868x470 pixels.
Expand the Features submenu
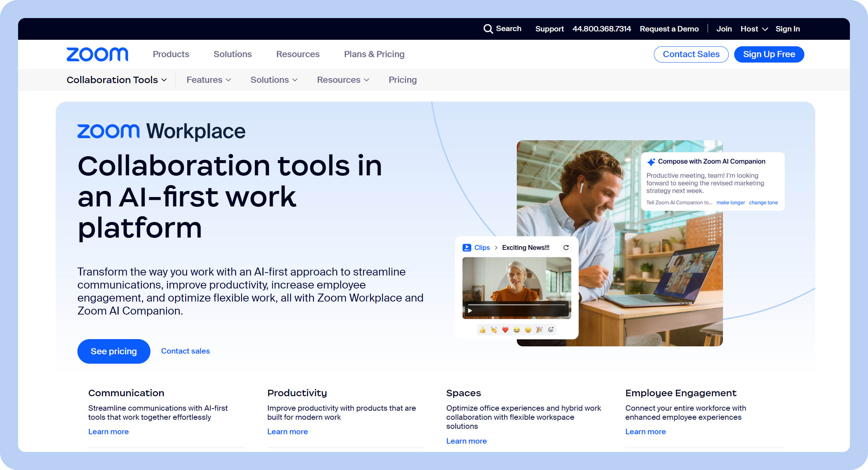coord(208,80)
